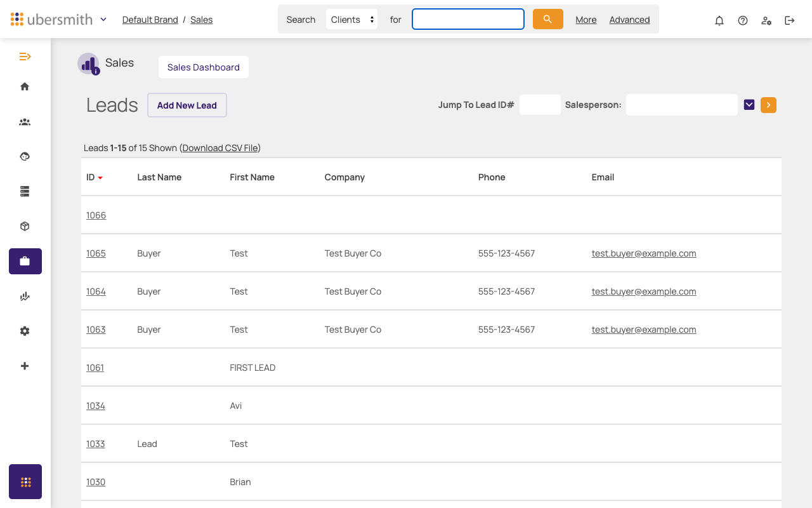812x508 pixels.
Task: Sort by Email column header
Action: pos(603,177)
